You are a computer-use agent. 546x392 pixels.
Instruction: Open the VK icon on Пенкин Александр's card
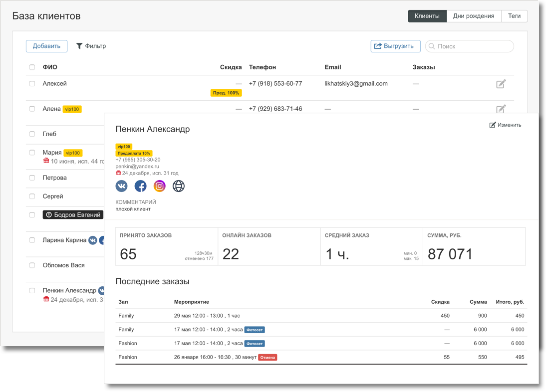pyautogui.click(x=121, y=186)
